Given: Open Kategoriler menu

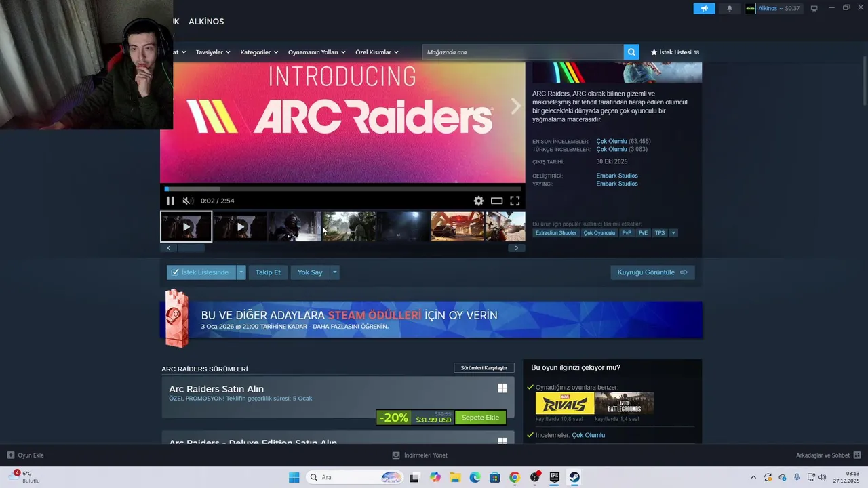Looking at the screenshot, I should point(259,52).
